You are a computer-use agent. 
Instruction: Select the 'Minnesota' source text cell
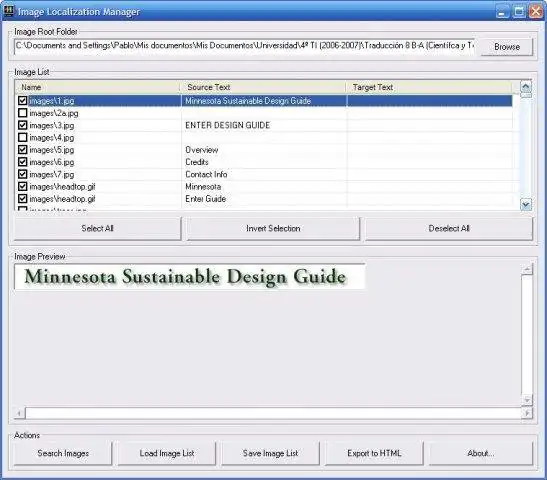point(203,187)
